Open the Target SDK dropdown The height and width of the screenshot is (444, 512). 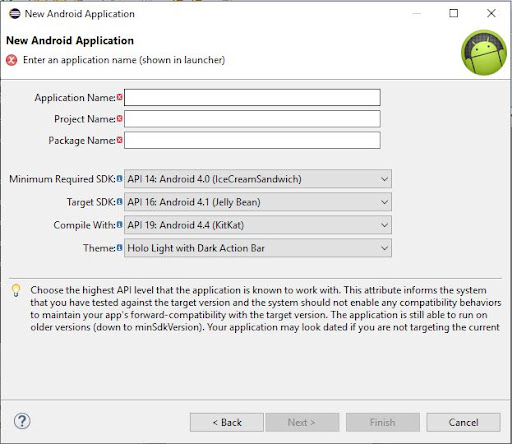point(258,202)
